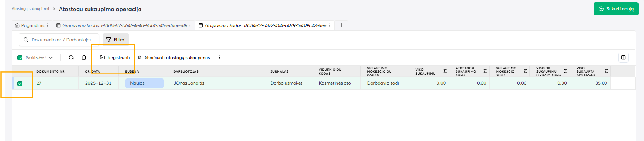644x141 pixels.
Task: Click the 35.09 accumulated vacation value
Action: [601, 83]
